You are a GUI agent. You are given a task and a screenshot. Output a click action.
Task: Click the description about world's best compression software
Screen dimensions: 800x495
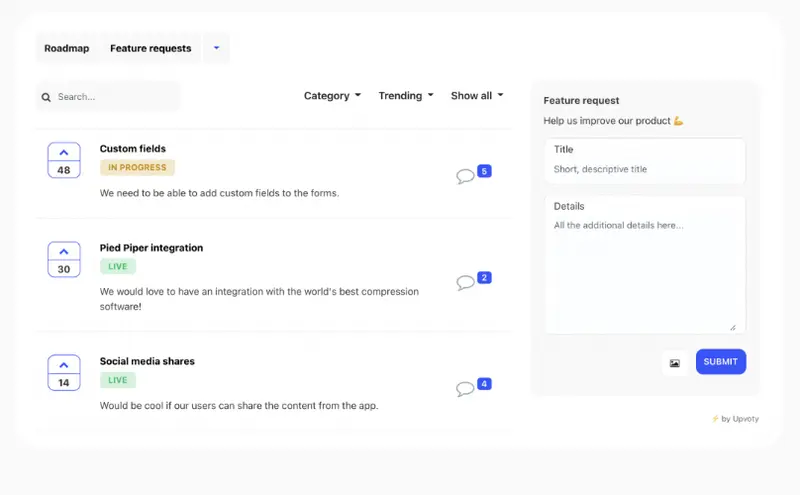pyautogui.click(x=259, y=299)
